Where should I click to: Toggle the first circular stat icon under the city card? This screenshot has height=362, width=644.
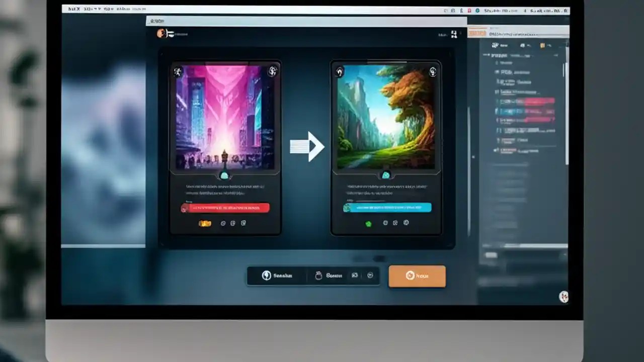coord(223,223)
